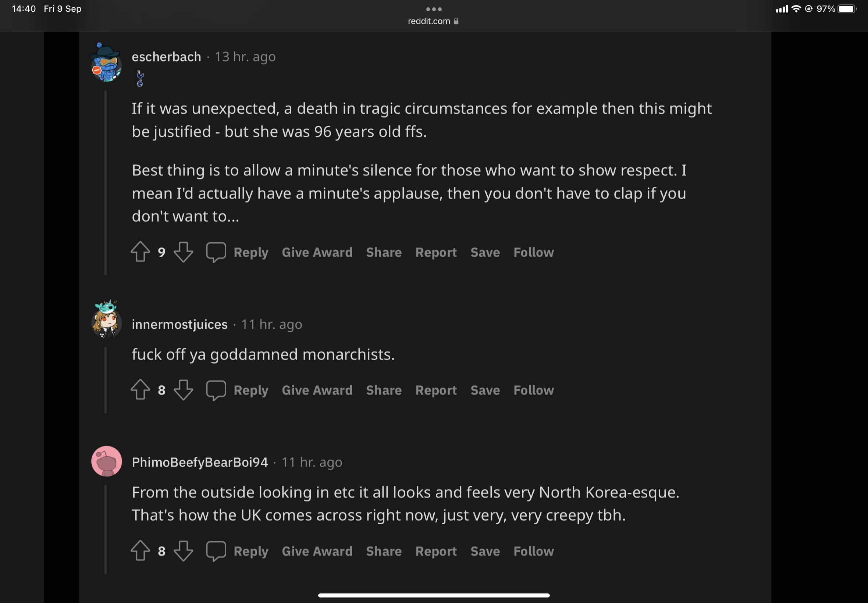
Task: Follow escherbach's comment
Action: point(533,252)
